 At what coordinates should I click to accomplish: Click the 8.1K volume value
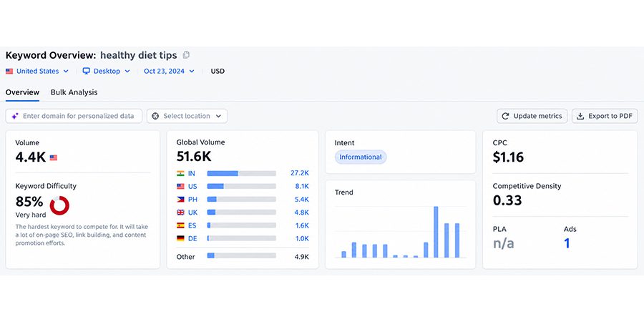[x=302, y=187]
